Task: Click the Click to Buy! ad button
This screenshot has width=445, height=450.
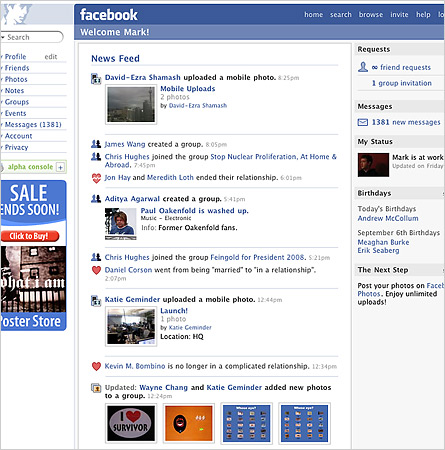Action: 29,236
